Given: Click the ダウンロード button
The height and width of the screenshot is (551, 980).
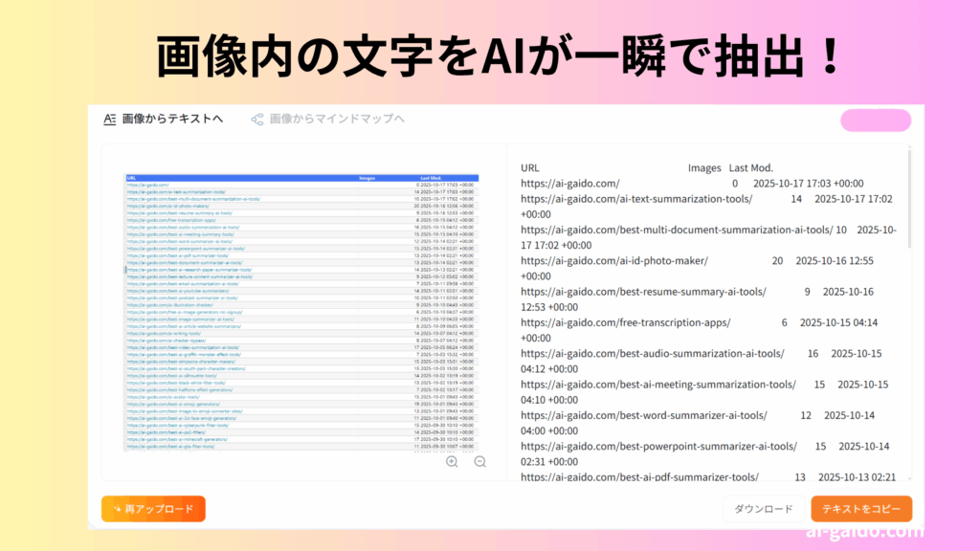Looking at the screenshot, I should (763, 509).
